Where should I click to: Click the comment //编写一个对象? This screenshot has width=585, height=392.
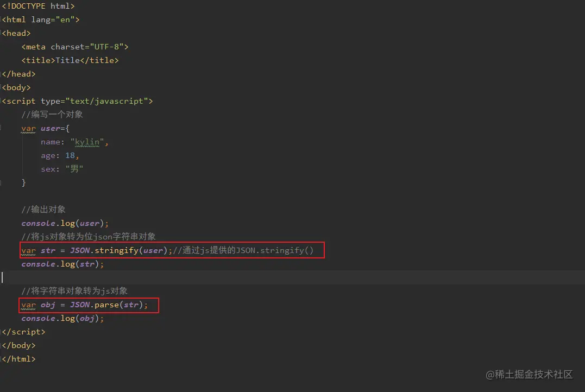tap(52, 115)
